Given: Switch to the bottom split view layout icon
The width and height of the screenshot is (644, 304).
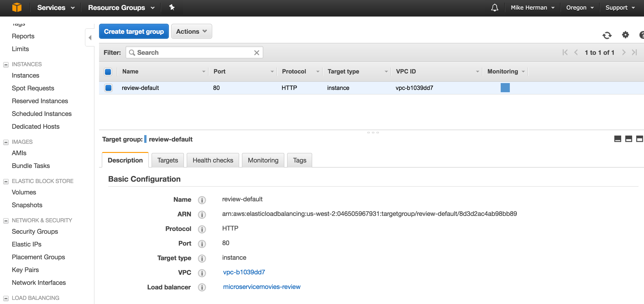Looking at the screenshot, I should point(628,139).
